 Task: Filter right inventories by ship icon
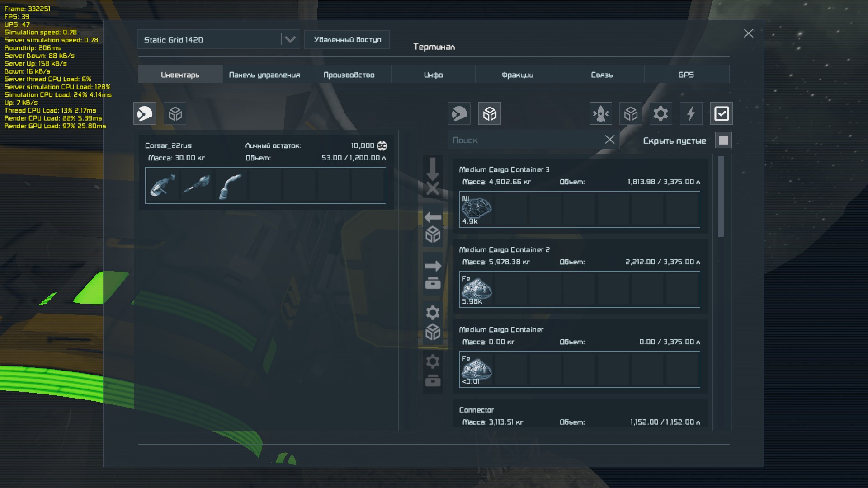click(600, 113)
